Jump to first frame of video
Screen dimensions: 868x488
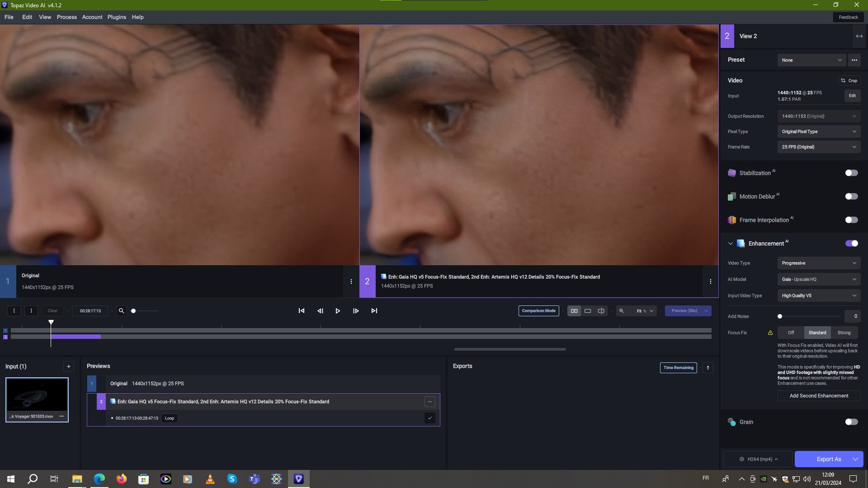coord(302,311)
